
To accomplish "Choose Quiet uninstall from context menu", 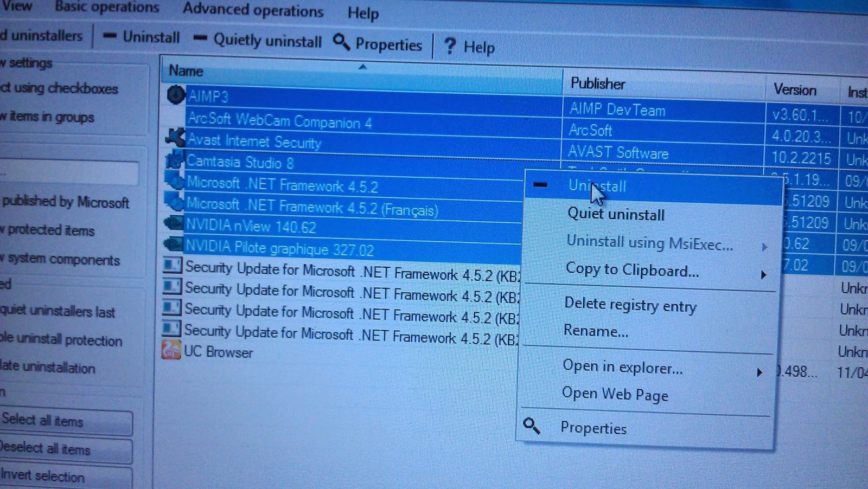I will [x=616, y=214].
